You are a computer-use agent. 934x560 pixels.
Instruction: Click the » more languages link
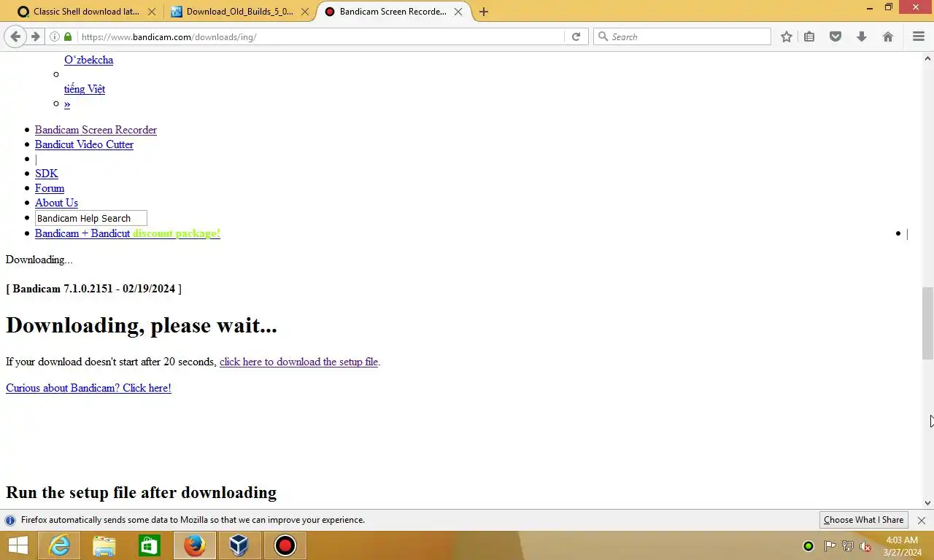coord(67,104)
